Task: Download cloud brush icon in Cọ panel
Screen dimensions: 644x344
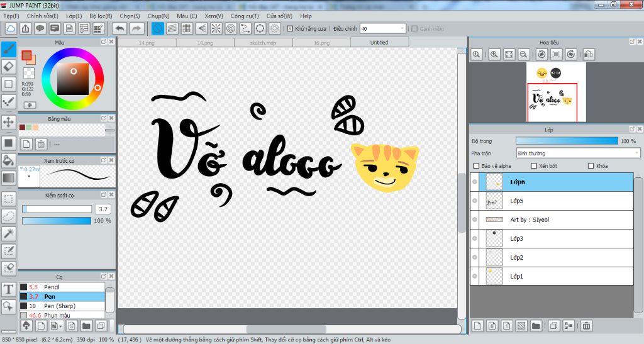Action: [x=26, y=326]
